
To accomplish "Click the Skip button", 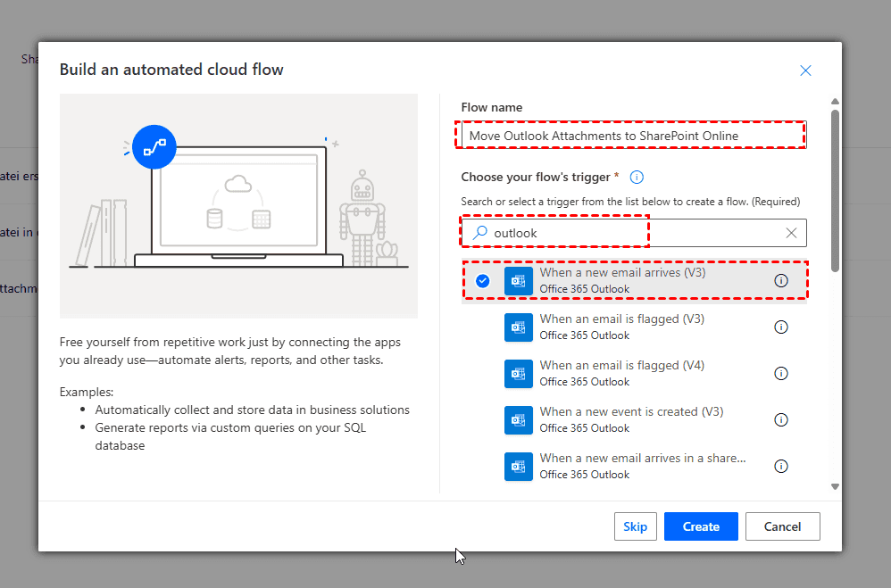I will [x=636, y=526].
